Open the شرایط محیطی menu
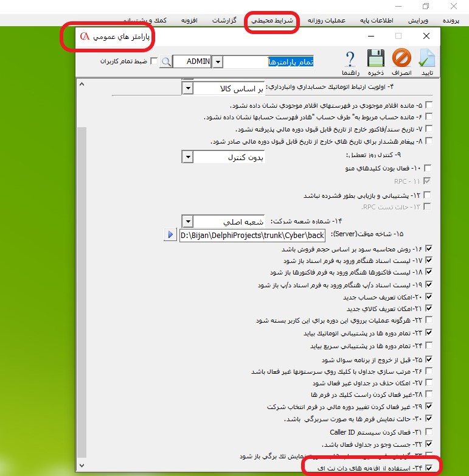Image resolution: width=469 pixels, height=476 pixels. click(272, 21)
